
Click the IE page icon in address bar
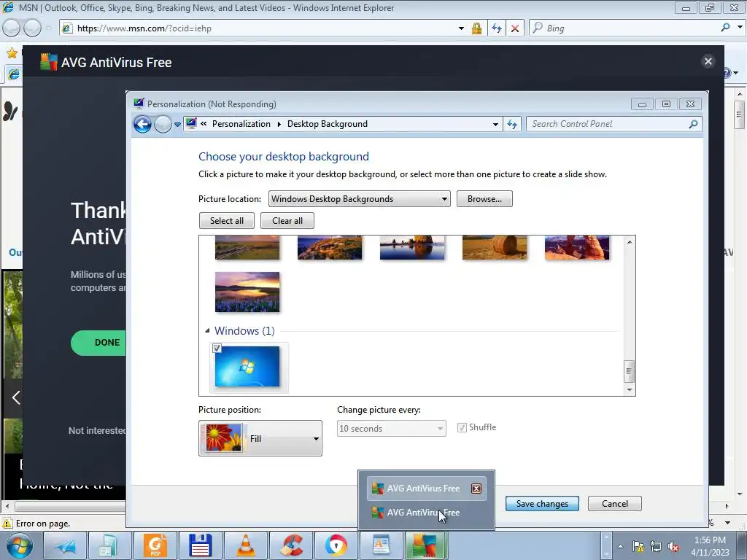(67, 28)
